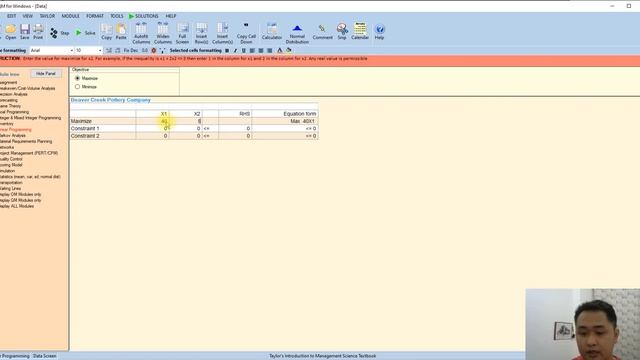This screenshot has height=360, width=640.
Task: Open the EDIT menu
Action: [11, 16]
